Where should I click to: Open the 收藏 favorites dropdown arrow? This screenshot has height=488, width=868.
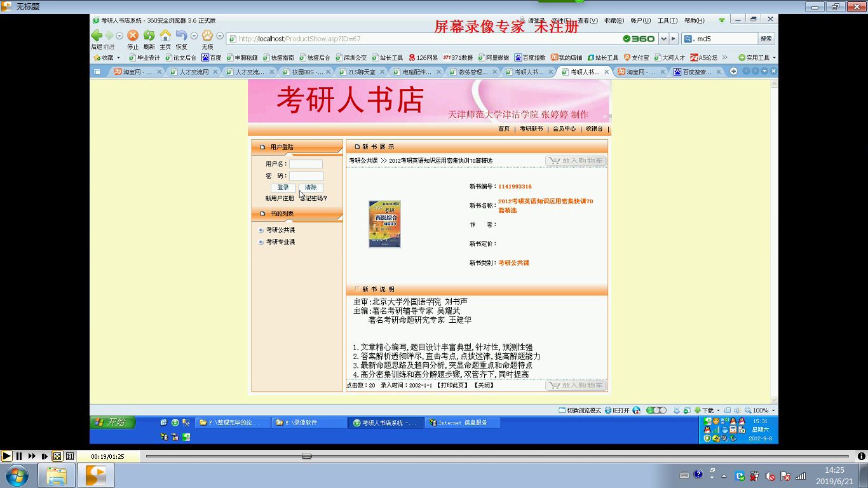(x=118, y=58)
